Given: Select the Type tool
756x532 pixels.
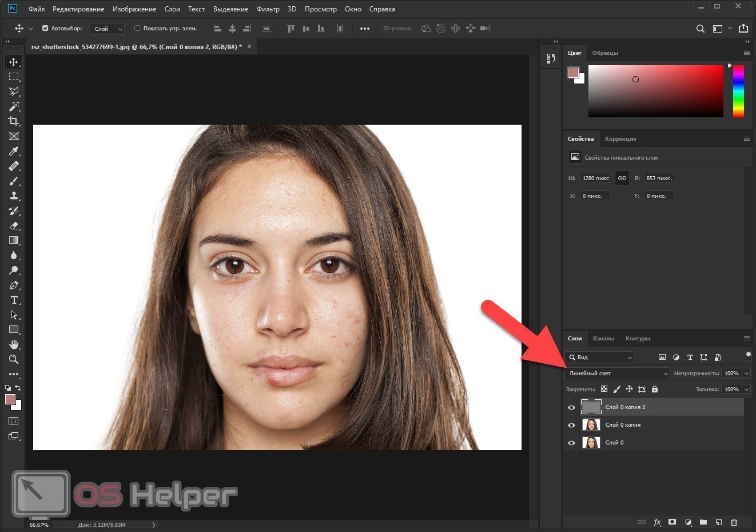Looking at the screenshot, I should tap(14, 300).
